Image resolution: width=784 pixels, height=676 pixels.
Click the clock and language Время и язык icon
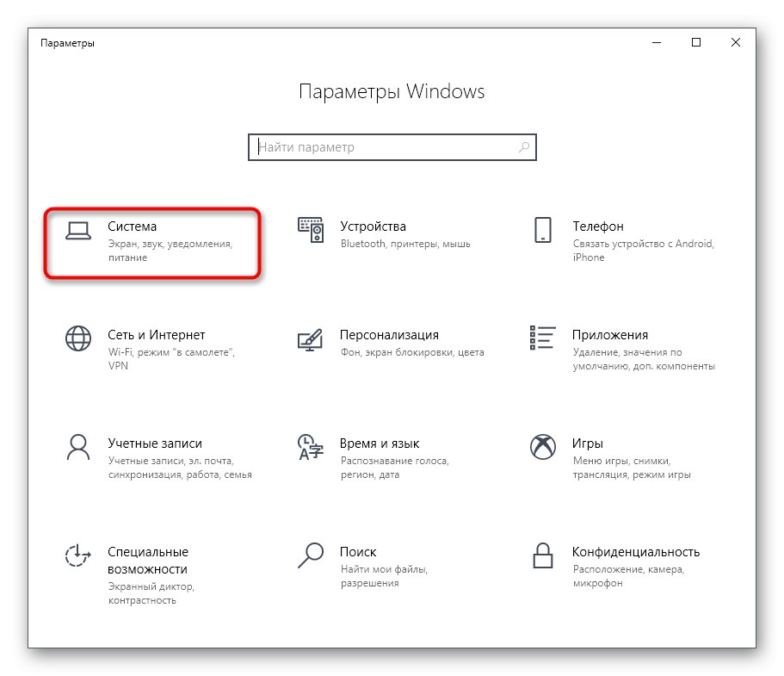click(x=311, y=447)
